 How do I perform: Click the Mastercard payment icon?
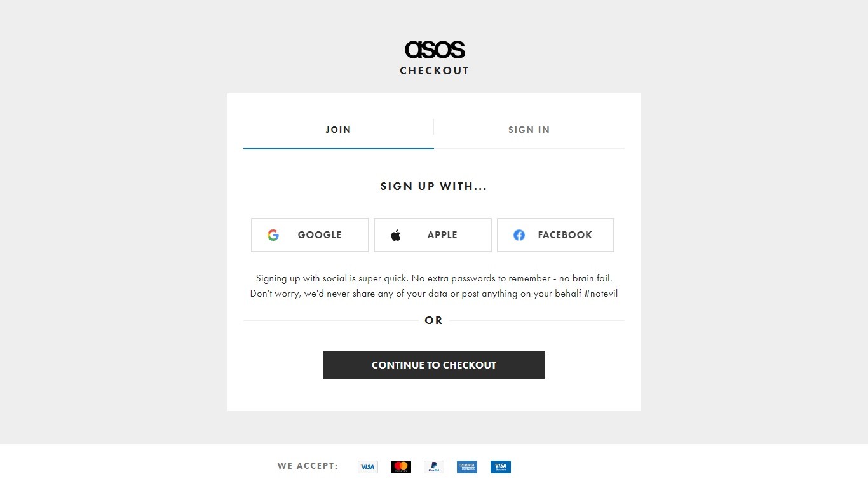(401, 467)
